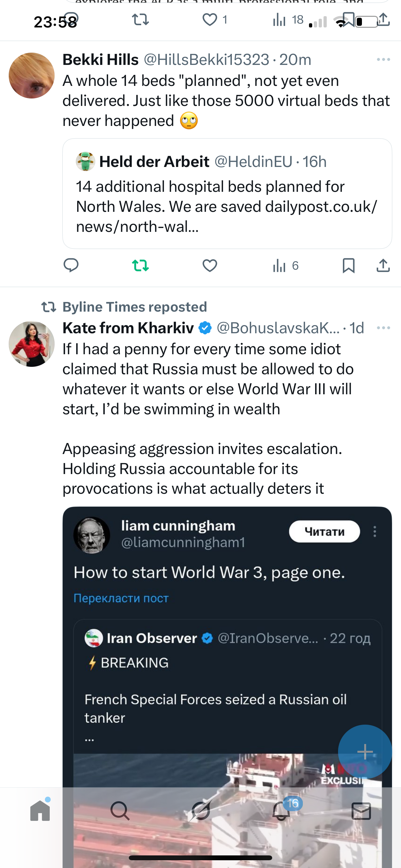Share Bekki Hills' tweet
The height and width of the screenshot is (868, 401).
383,265
